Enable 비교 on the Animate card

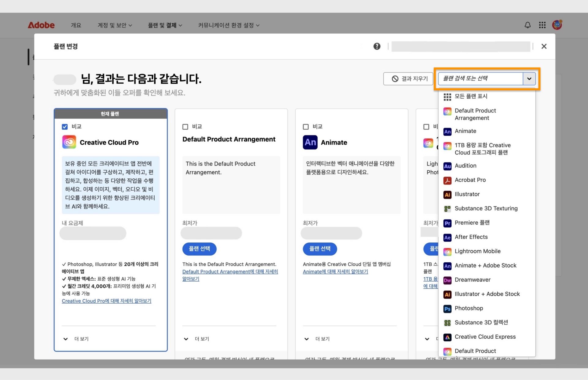coord(306,127)
